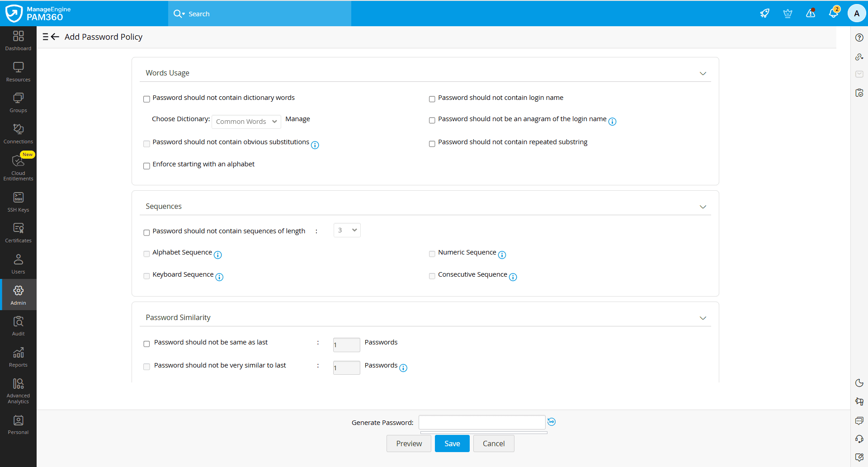Select the Certificates sidebar icon
The width and height of the screenshot is (868, 467).
(x=18, y=232)
